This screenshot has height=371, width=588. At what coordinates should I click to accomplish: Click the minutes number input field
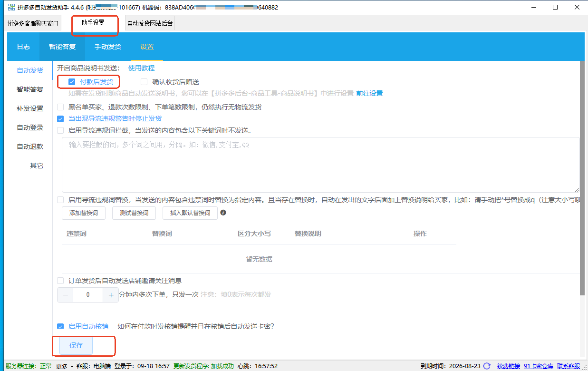pyautogui.click(x=88, y=295)
